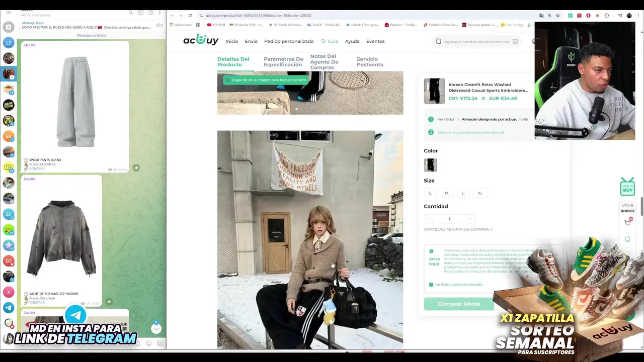This screenshot has width=644, height=362.
Task: Open Guía menu item
Action: (330, 41)
